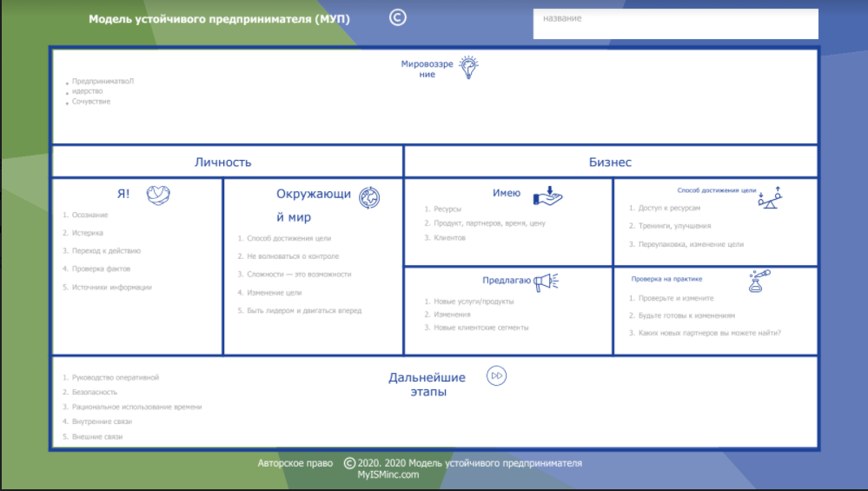Click the globe icon by Окружающий мир
The width and height of the screenshot is (868, 491).
coord(369,197)
